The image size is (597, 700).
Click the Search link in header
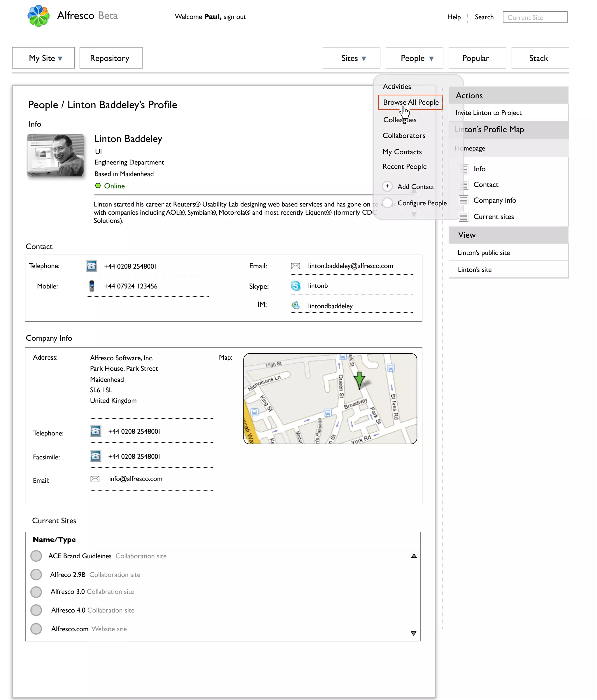(484, 17)
